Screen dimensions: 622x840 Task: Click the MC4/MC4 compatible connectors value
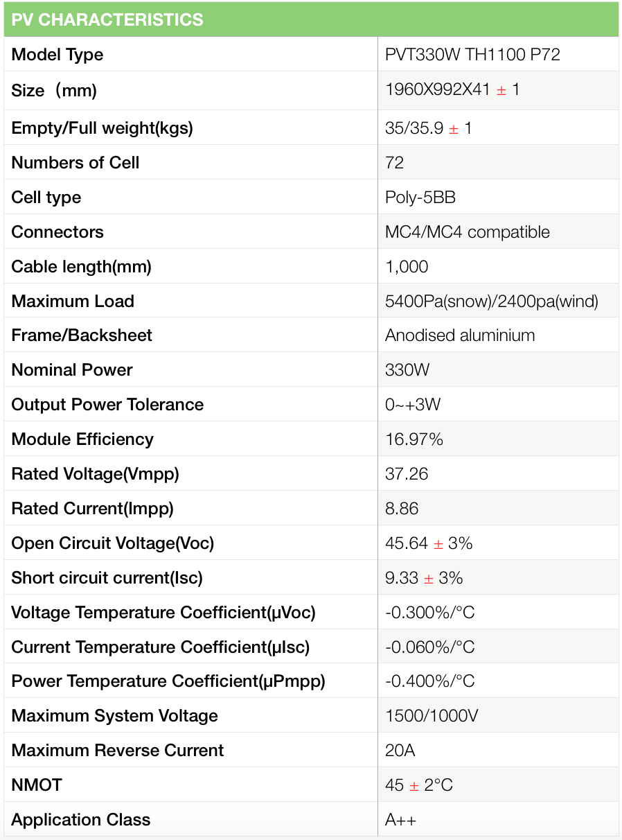[468, 232]
